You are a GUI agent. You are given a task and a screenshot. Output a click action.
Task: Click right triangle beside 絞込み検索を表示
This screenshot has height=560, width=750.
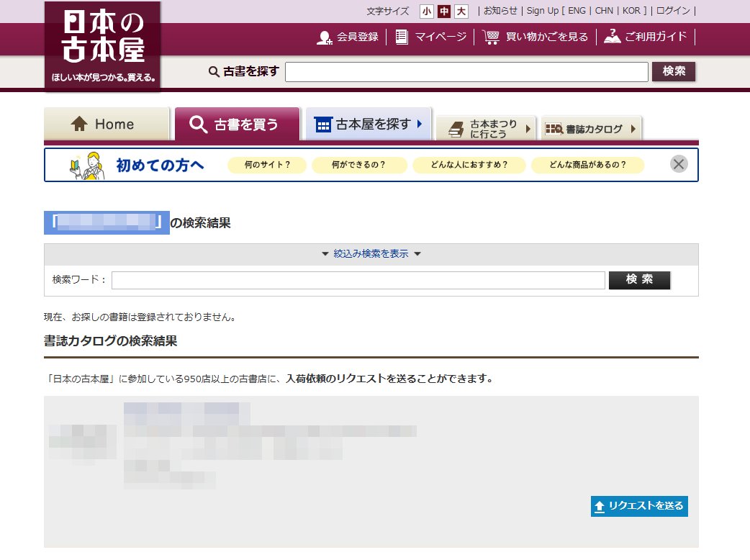click(x=417, y=254)
